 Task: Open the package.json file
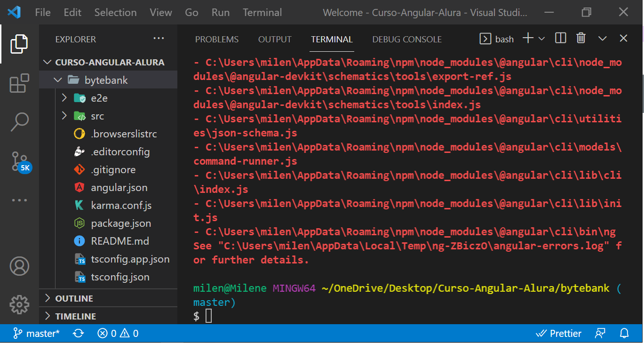point(108,223)
